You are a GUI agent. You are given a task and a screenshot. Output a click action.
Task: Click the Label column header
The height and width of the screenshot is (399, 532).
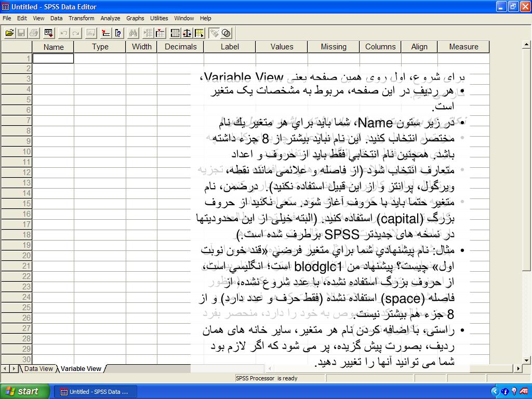pos(230,47)
